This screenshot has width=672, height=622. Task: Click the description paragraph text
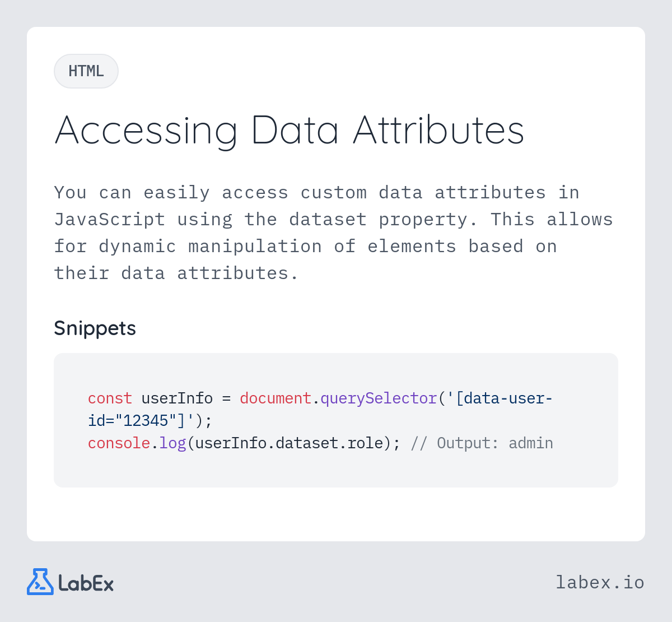point(334,233)
